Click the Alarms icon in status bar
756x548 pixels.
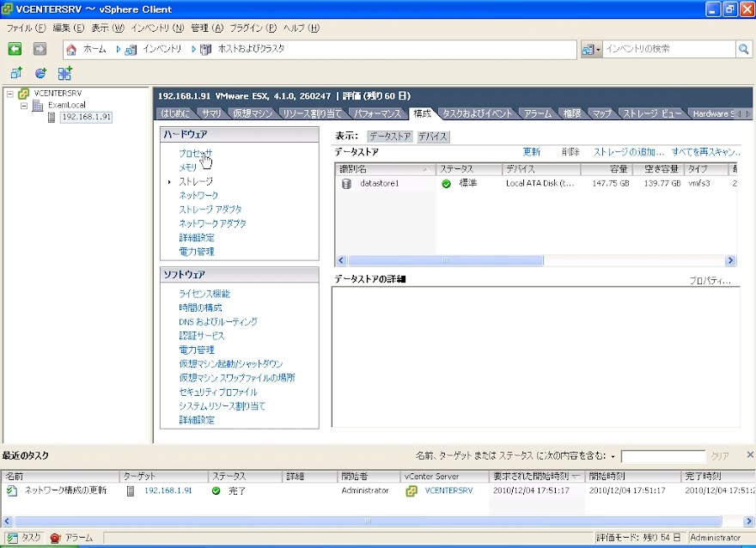[x=55, y=538]
